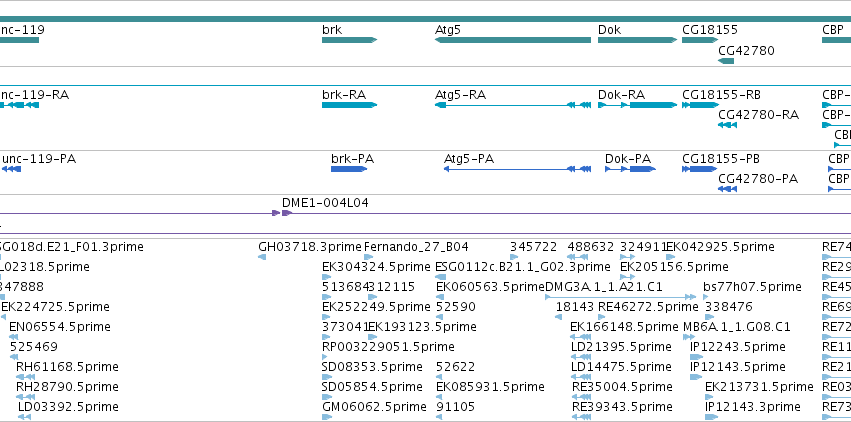Open the unc-119-PA protein label
The height and width of the screenshot is (422, 851).
39,159
